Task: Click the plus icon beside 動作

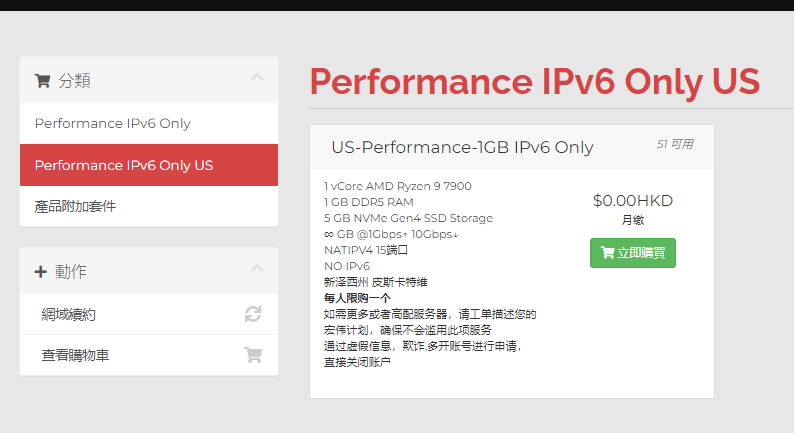Action: [x=41, y=271]
